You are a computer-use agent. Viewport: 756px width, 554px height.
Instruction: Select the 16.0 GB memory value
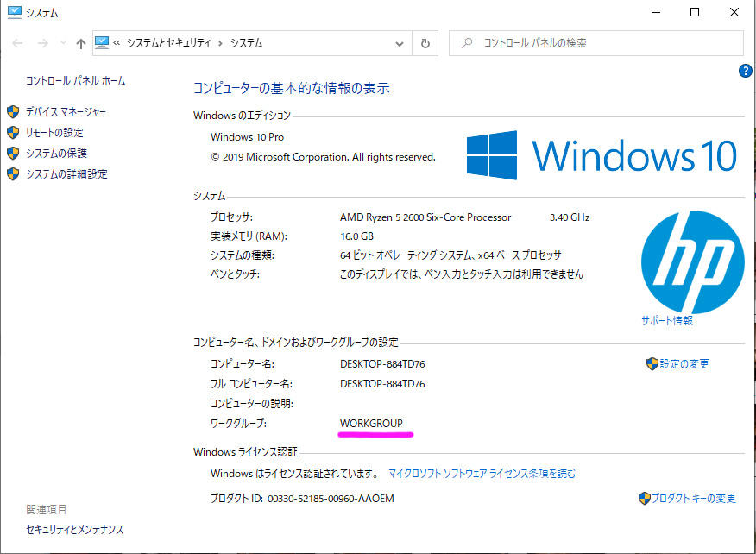point(356,236)
